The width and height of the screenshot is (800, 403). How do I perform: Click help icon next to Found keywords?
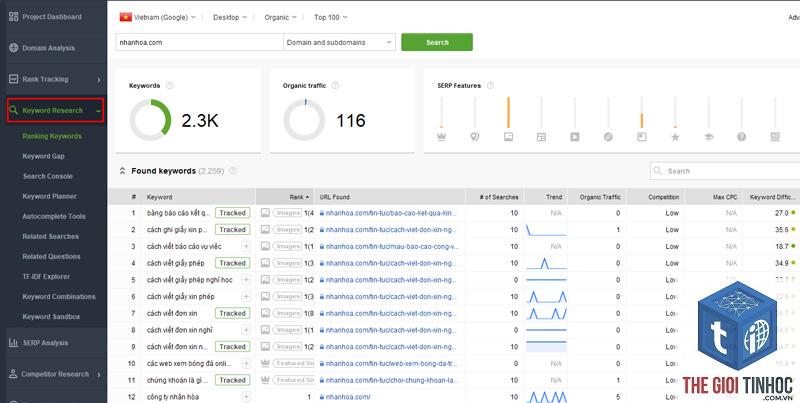pos(233,171)
